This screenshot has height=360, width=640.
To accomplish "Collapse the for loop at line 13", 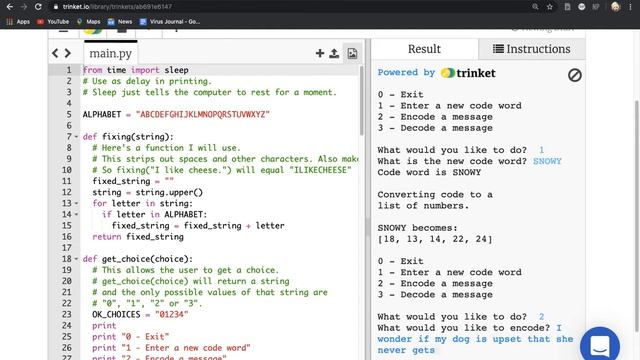I will [x=76, y=203].
